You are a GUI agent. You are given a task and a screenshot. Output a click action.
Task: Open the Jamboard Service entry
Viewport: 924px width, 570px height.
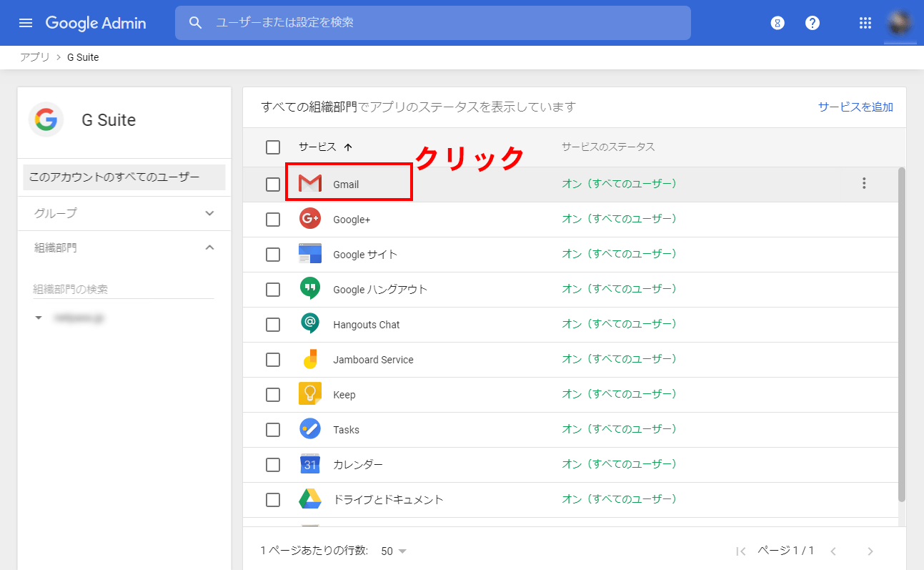pyautogui.click(x=373, y=360)
